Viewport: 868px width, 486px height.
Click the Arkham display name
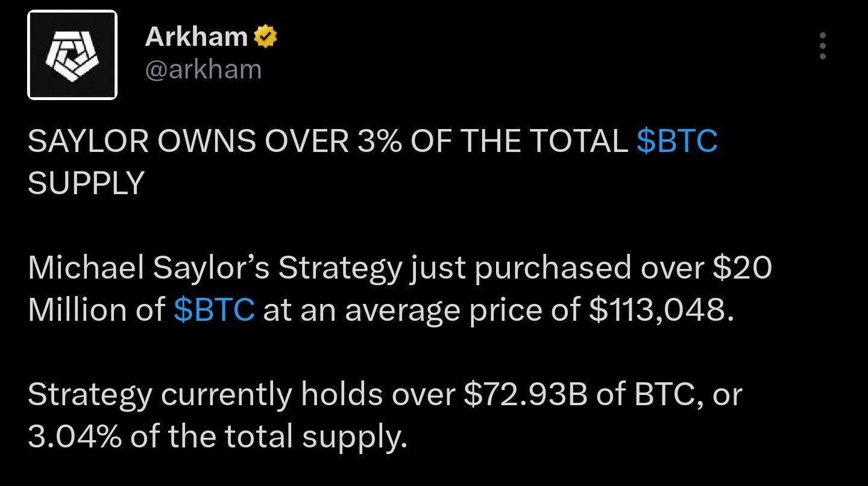tap(196, 37)
